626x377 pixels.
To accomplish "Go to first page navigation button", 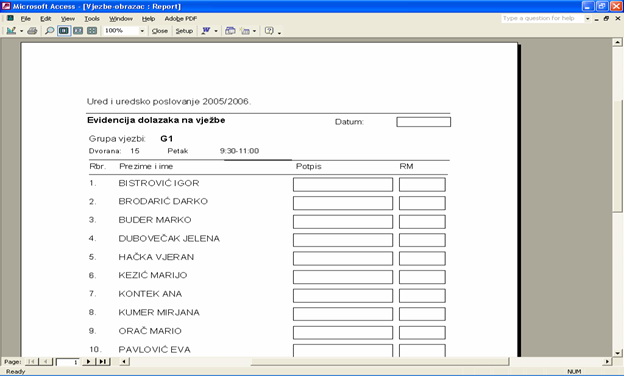I will 32,362.
